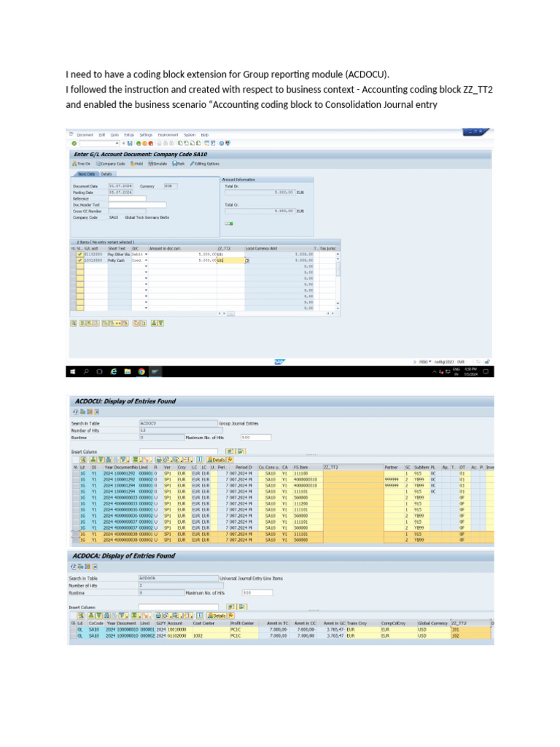Open D/C dropdown on Petty Cash row
Viewport: 560px width, 747px height.
pos(146,260)
